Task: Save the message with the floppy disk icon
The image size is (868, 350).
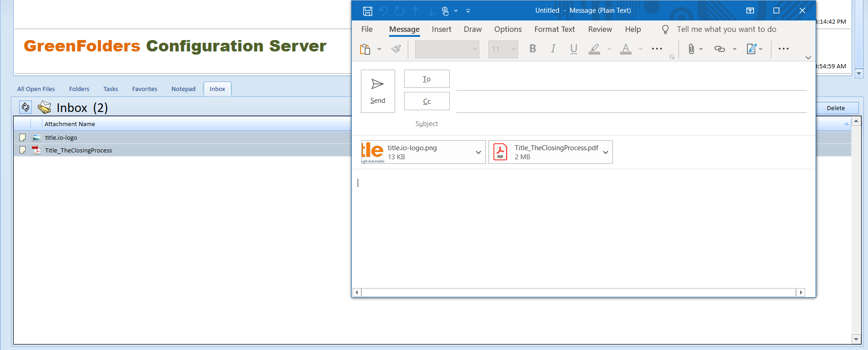Action: (x=368, y=11)
